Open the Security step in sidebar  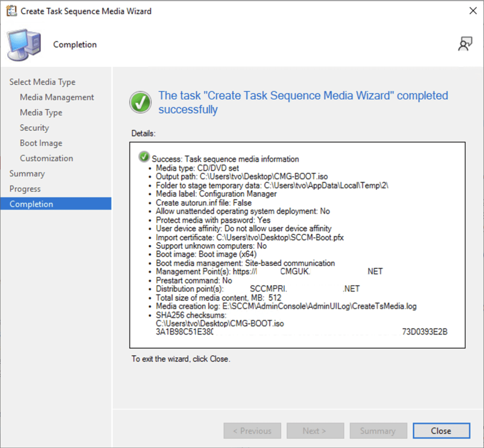coord(34,128)
